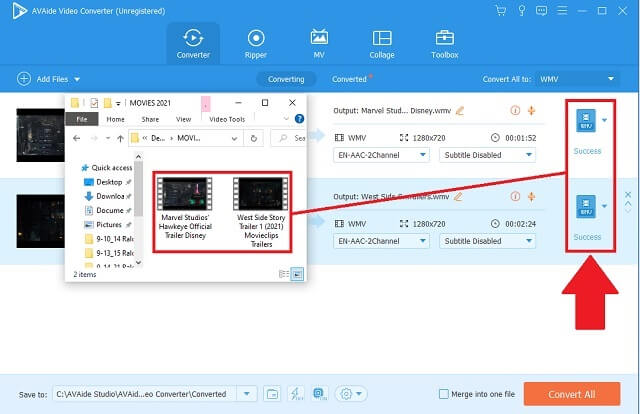Edit the West Side output name pencil
The height and width of the screenshot is (414, 640).
(458, 197)
